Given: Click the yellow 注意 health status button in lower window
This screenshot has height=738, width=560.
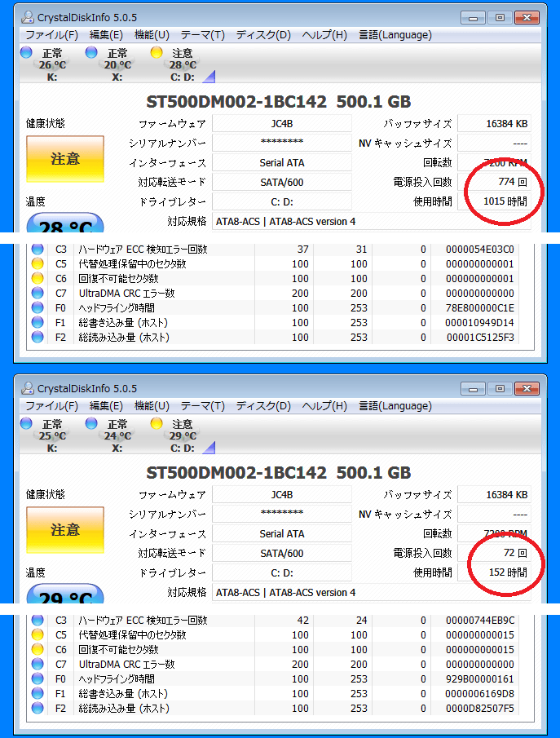Looking at the screenshot, I should coord(65,530).
